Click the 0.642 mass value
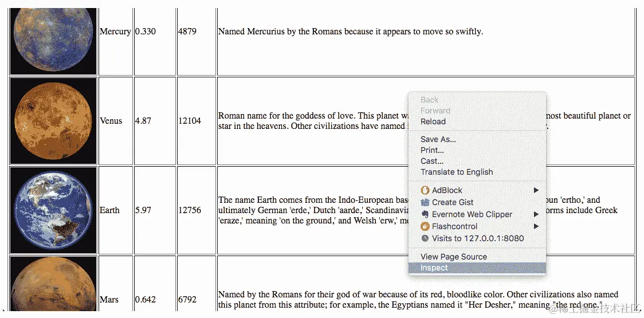 click(x=146, y=300)
